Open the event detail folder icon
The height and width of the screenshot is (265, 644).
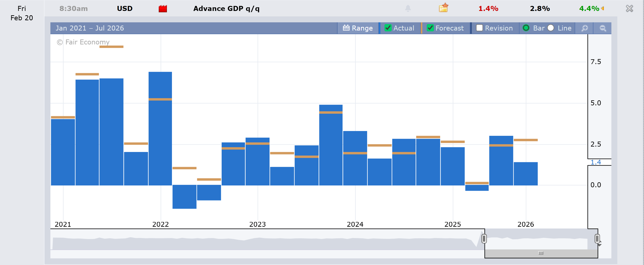[443, 8]
